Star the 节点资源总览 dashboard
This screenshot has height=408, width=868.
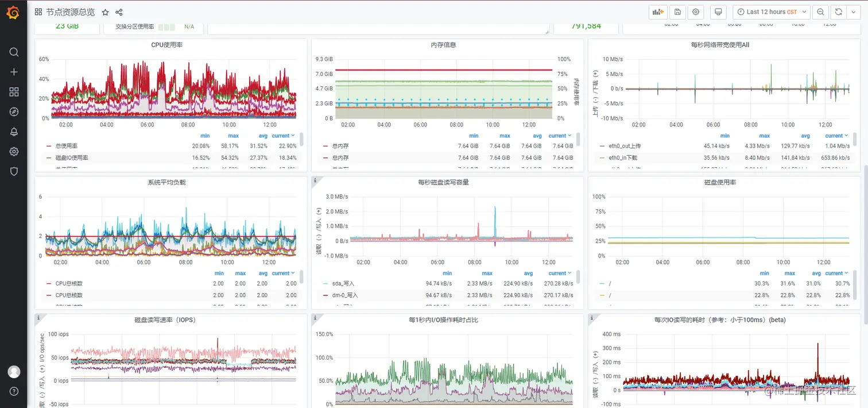pyautogui.click(x=105, y=12)
